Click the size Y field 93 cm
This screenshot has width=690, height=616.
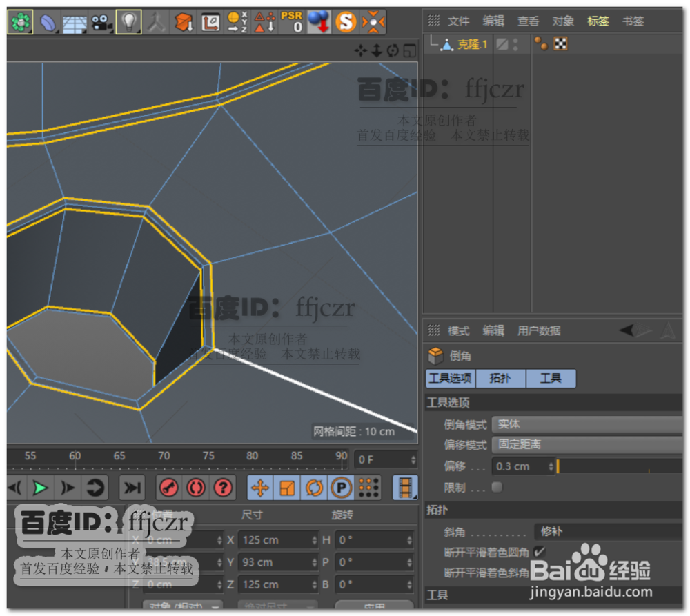pos(277,562)
